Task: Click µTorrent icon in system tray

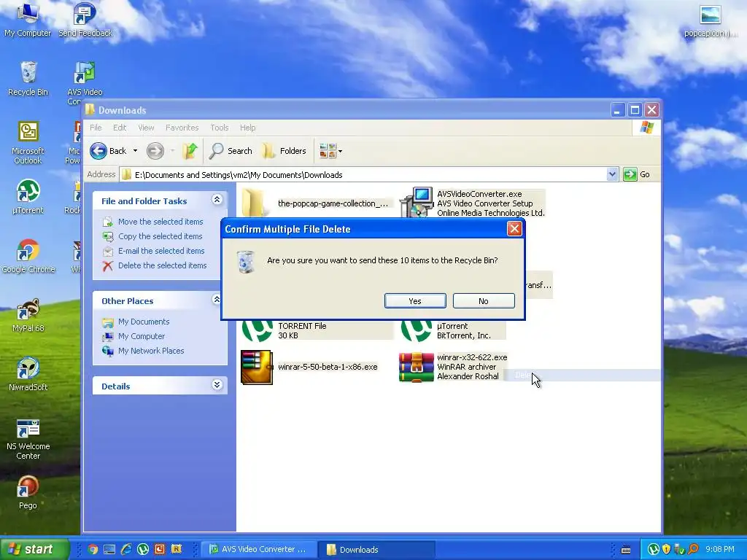Action: pyautogui.click(x=654, y=550)
